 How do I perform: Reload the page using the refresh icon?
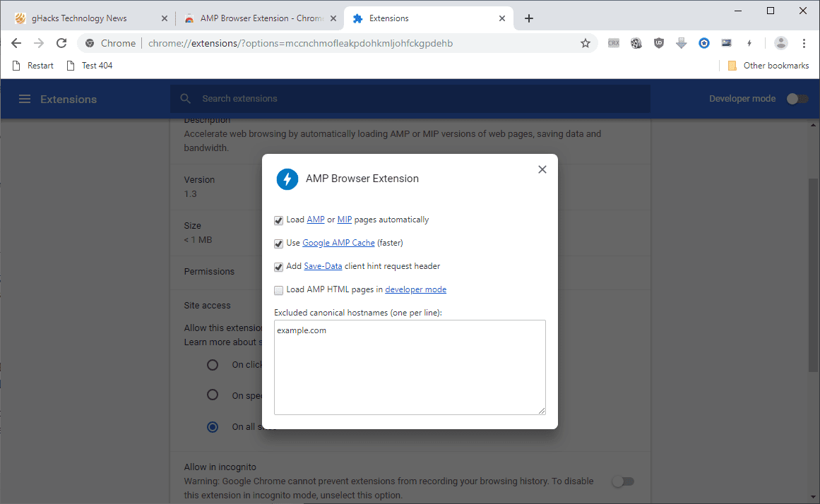61,43
